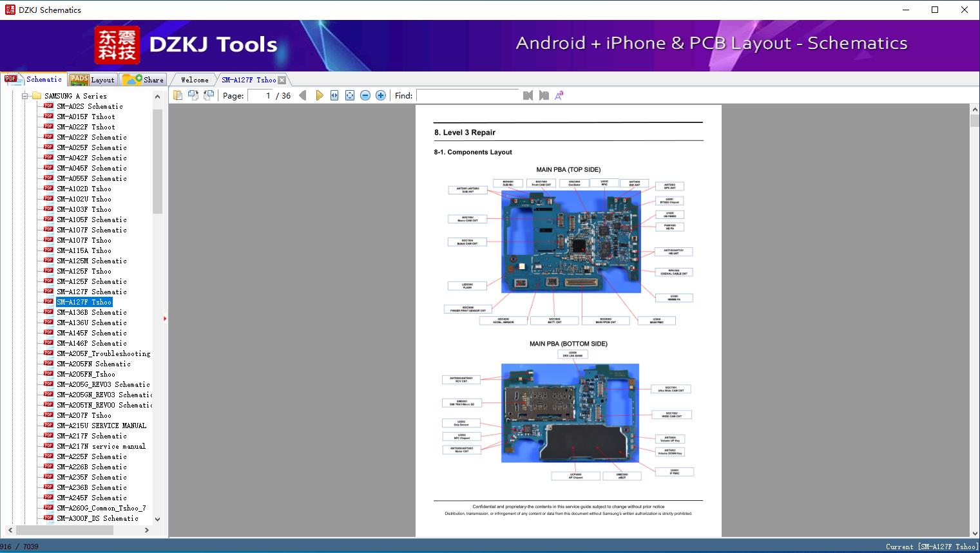Image resolution: width=980 pixels, height=553 pixels.
Task: Open SM-A300F_DS Schematic from the tree
Action: tap(97, 518)
